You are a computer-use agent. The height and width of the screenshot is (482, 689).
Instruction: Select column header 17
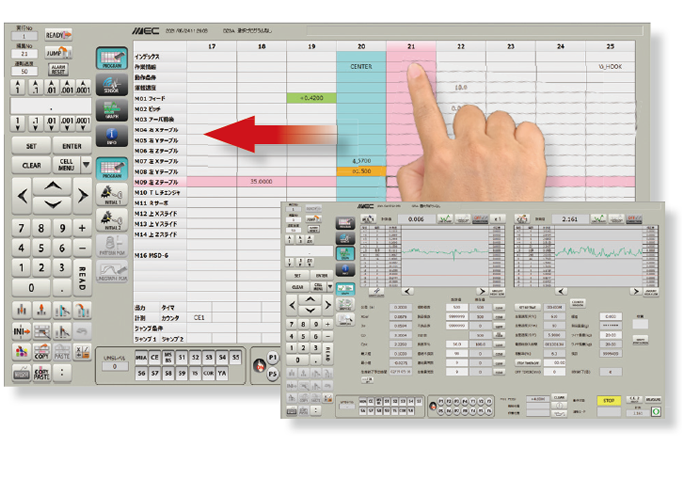tap(212, 46)
